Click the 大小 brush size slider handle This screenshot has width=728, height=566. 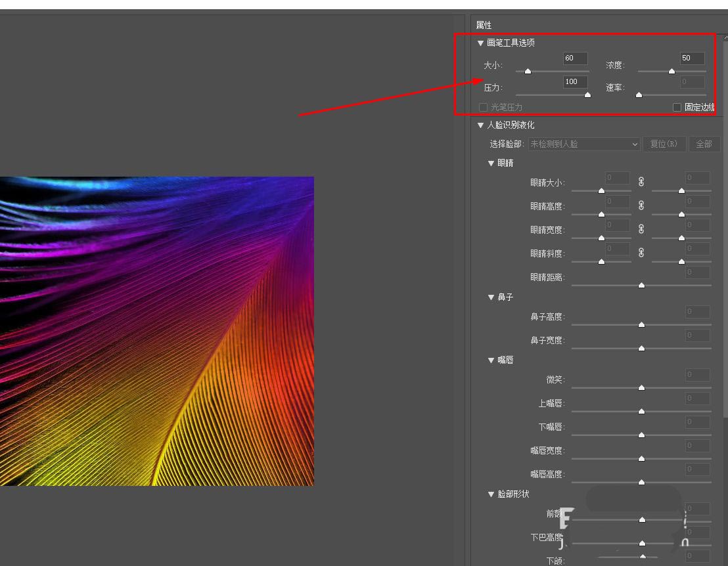[x=528, y=71]
